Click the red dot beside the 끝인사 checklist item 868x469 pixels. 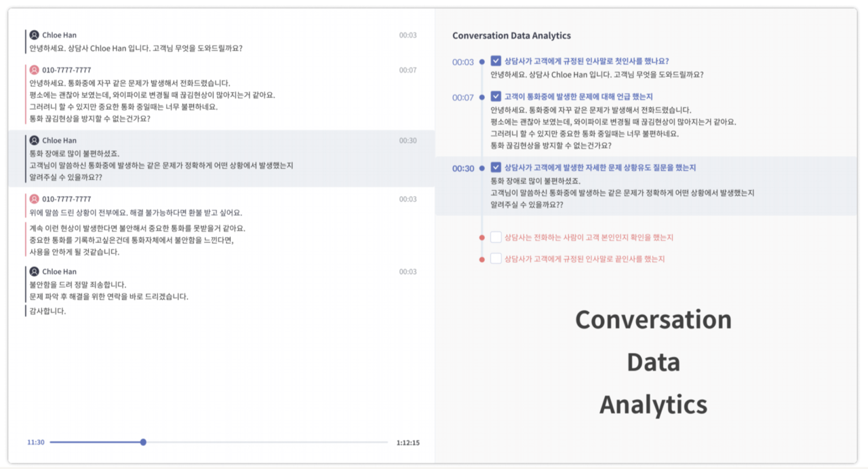482,259
